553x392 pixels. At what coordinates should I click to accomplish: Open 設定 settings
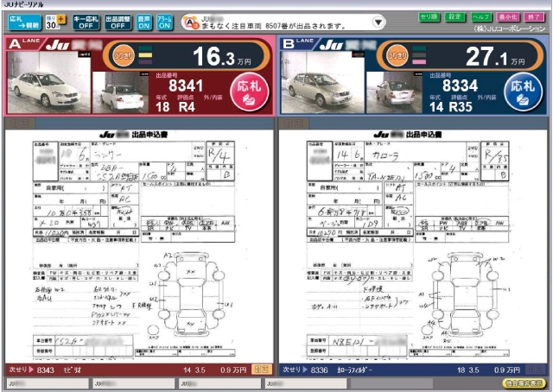(454, 16)
